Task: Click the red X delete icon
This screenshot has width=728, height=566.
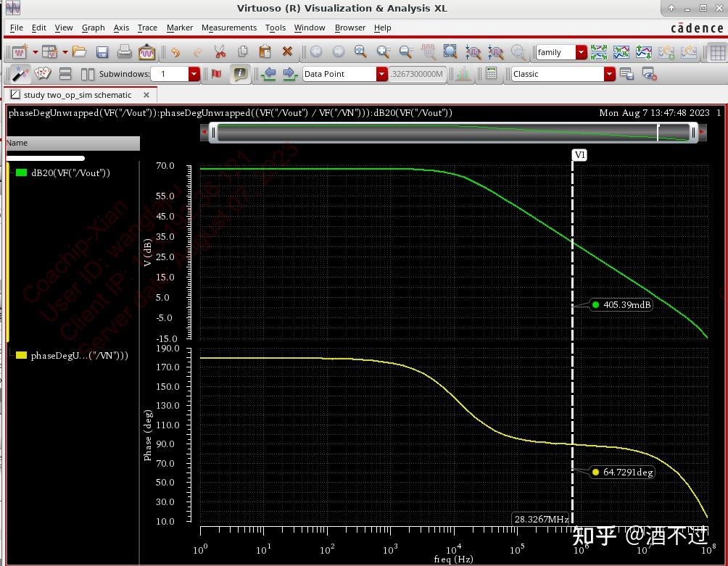Action: click(287, 52)
